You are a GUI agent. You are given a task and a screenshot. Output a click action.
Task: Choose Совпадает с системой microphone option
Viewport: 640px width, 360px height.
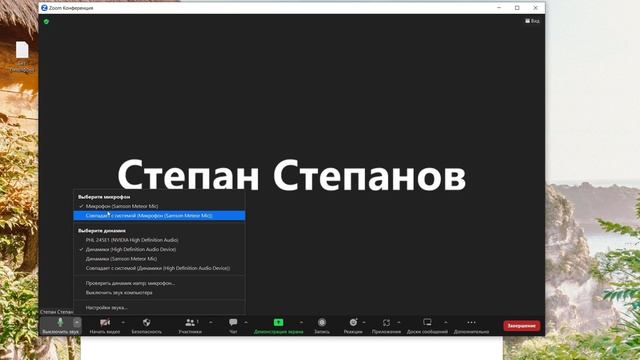point(159,216)
